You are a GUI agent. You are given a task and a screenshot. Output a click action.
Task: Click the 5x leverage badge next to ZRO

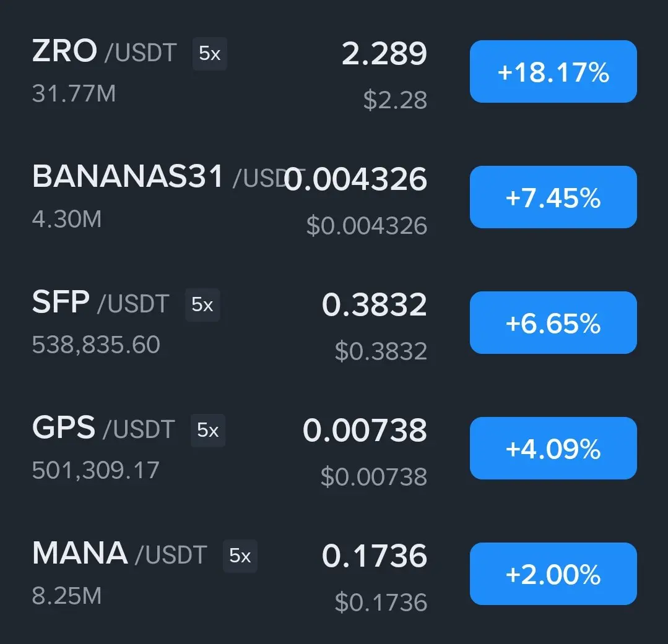(x=209, y=54)
